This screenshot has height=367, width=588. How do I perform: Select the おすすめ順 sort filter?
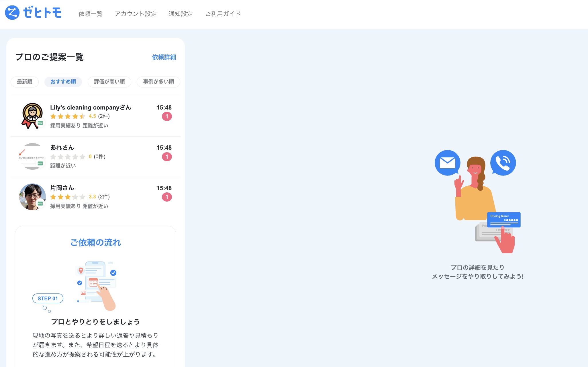(63, 82)
